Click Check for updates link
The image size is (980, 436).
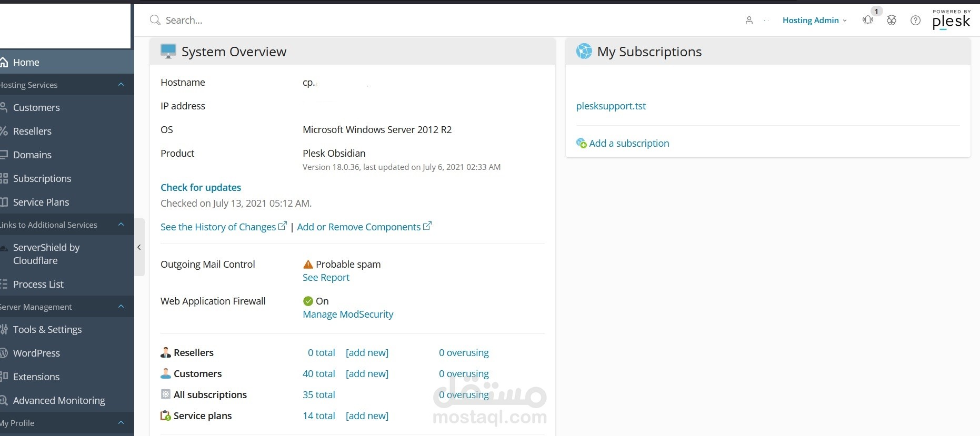(201, 187)
